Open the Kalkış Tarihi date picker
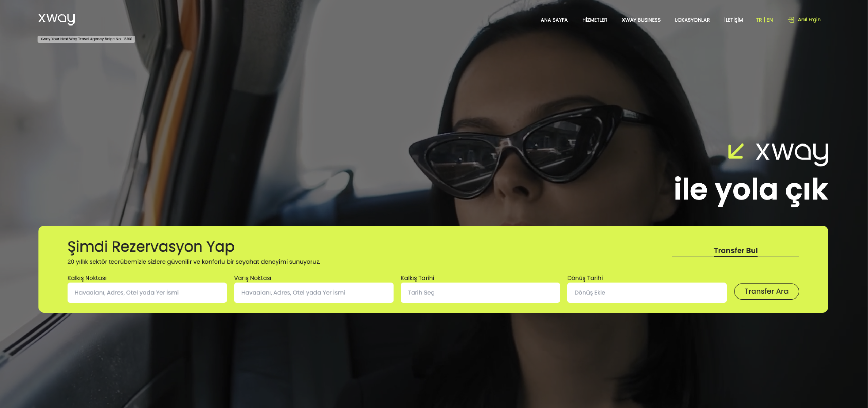The height and width of the screenshot is (408, 868). pyautogui.click(x=480, y=292)
